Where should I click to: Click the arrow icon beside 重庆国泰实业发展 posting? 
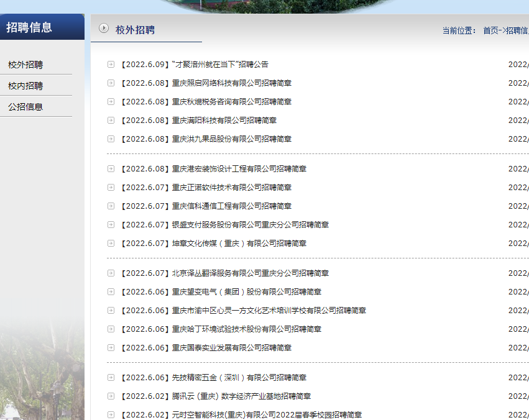tap(111, 347)
